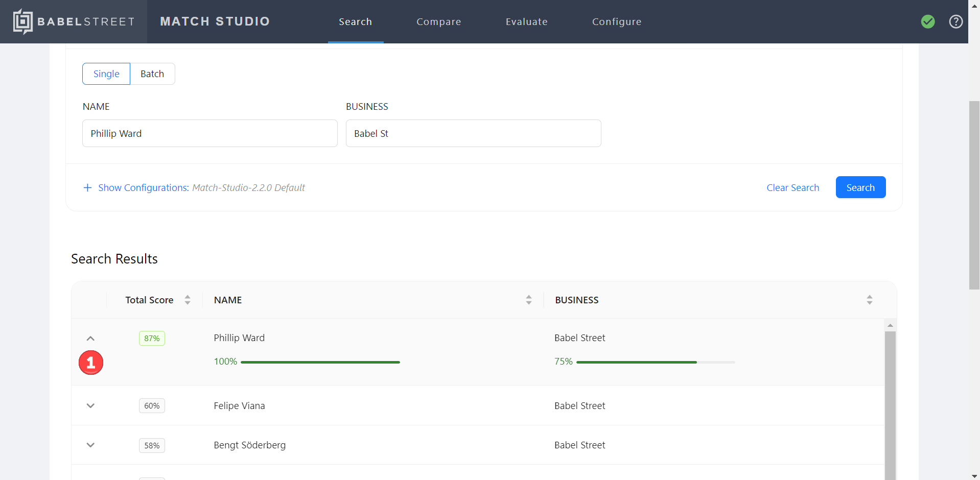Click the Felipe Viana name cell
Screen dimensions: 980x480
pos(239,405)
